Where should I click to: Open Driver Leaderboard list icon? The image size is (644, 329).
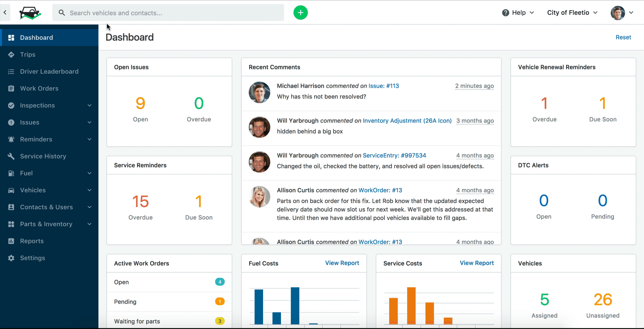pos(11,71)
